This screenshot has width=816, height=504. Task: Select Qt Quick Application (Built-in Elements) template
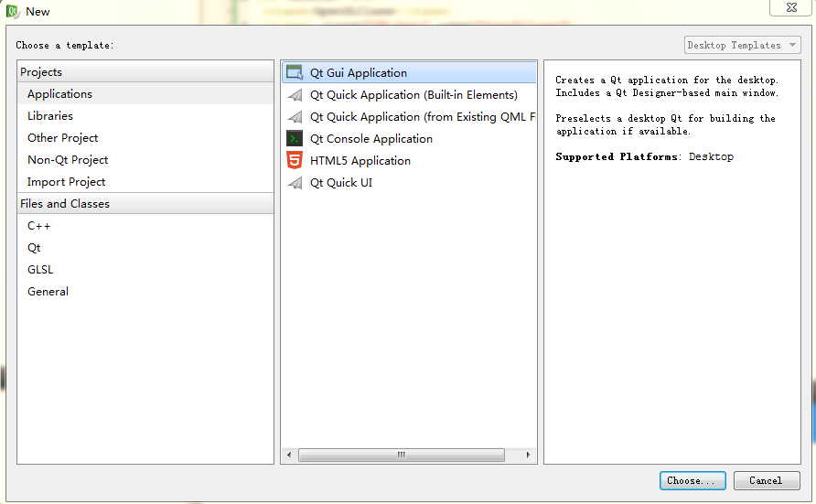[x=409, y=94]
